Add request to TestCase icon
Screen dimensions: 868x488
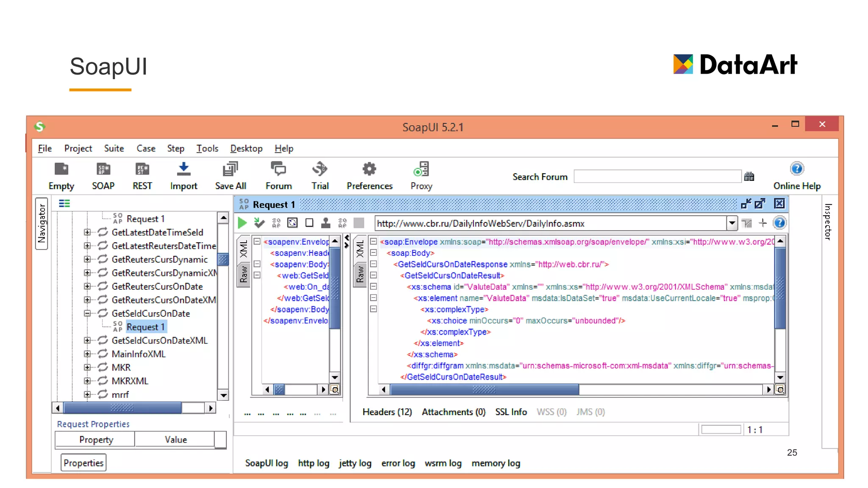[259, 223]
